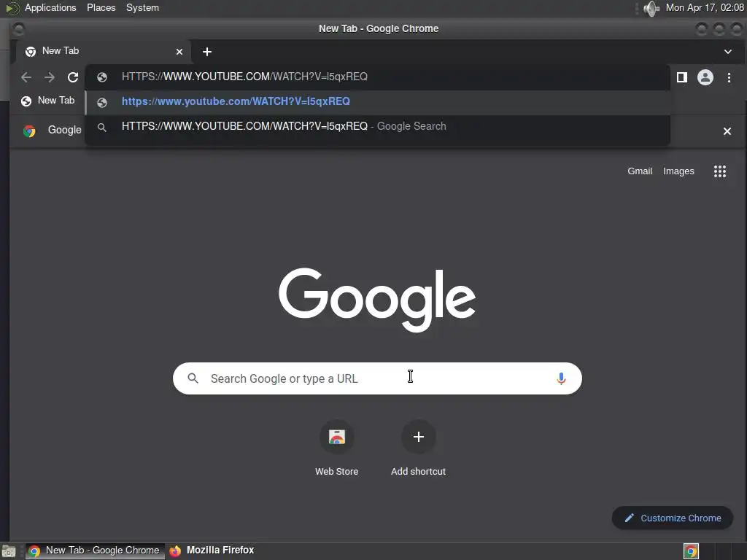The height and width of the screenshot is (560, 747).
Task: Close the New Tab tab
Action: (179, 52)
